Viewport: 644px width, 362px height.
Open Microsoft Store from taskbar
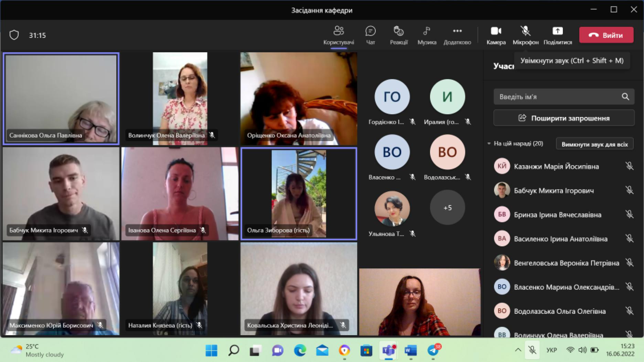(366, 350)
